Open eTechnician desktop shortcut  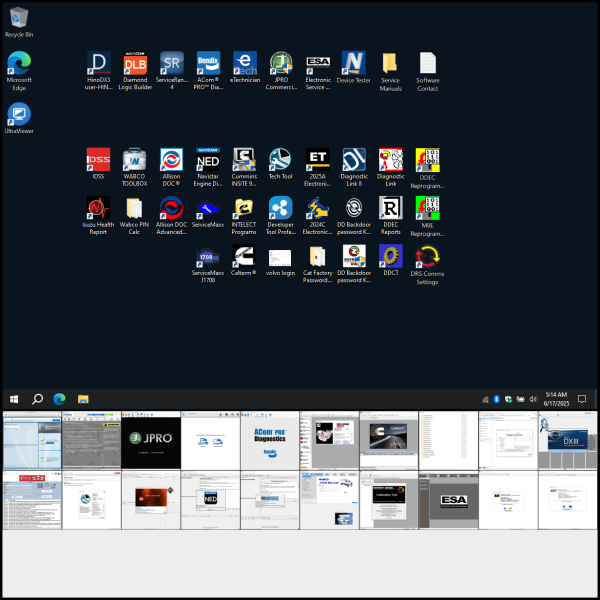[x=245, y=67]
